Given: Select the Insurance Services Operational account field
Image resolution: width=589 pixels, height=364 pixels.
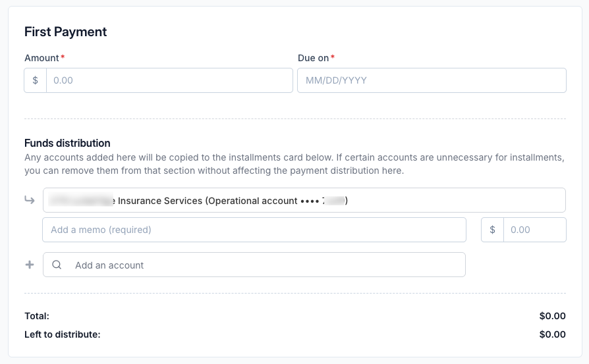Looking at the screenshot, I should [x=304, y=200].
